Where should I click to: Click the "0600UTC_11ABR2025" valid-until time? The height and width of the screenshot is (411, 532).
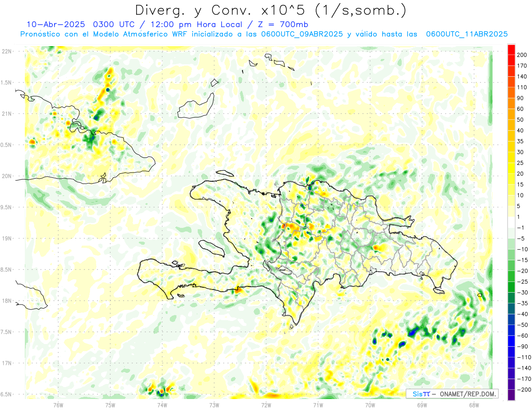click(466, 34)
